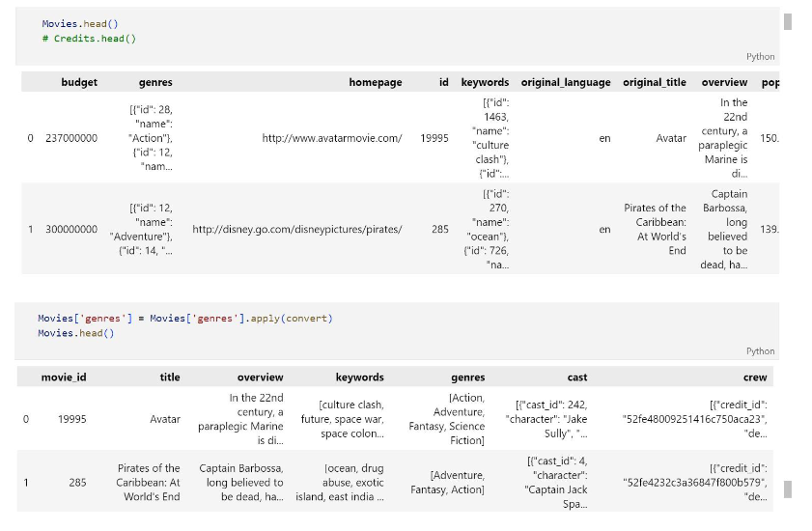
Task: Select the homepage column header
Action: click(x=376, y=82)
